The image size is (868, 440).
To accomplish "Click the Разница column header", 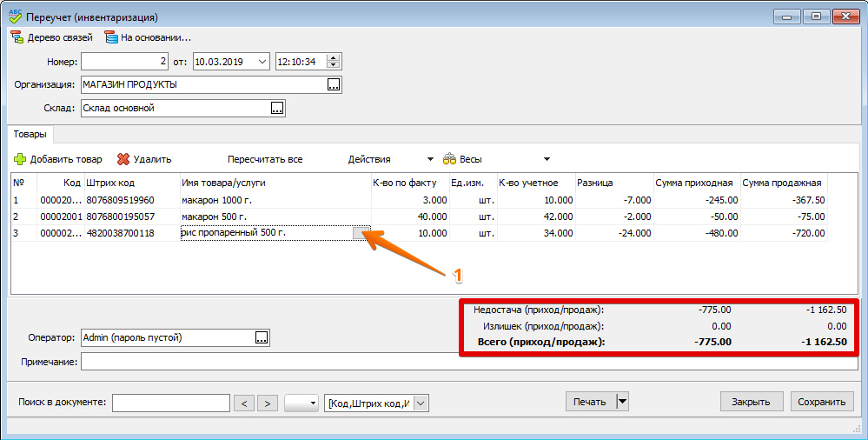I will 614,183.
